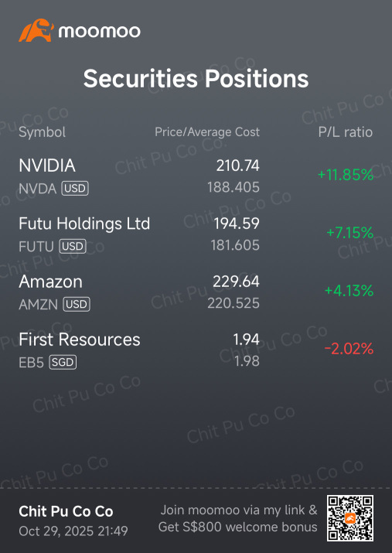Screen dimensions: 392x553
Task: Click the Symbol column header
Action: (42, 132)
